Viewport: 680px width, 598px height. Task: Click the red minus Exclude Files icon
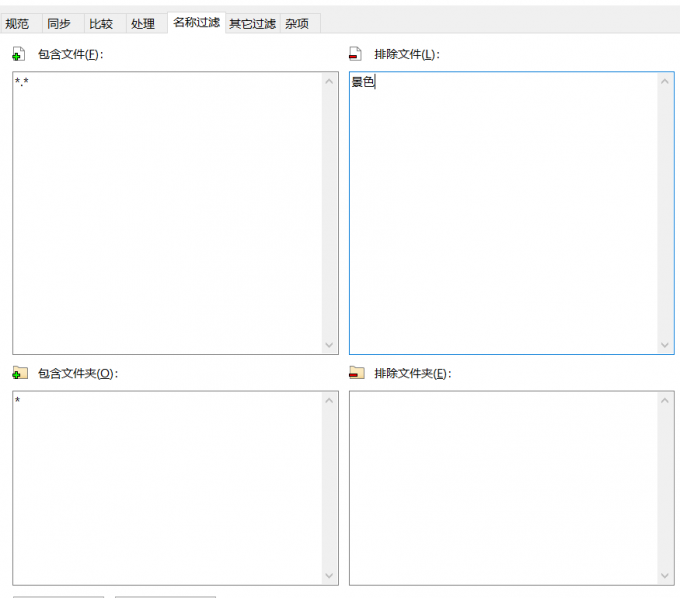[355, 54]
